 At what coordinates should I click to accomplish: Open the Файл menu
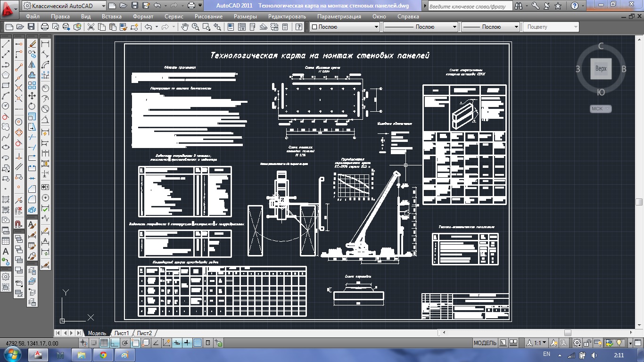coord(33,16)
